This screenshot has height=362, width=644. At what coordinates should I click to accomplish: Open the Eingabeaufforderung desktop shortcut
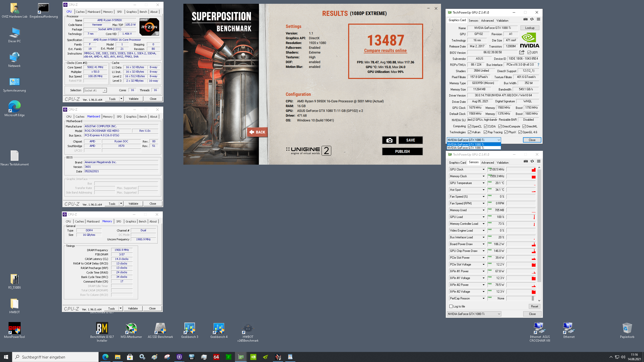click(x=44, y=11)
